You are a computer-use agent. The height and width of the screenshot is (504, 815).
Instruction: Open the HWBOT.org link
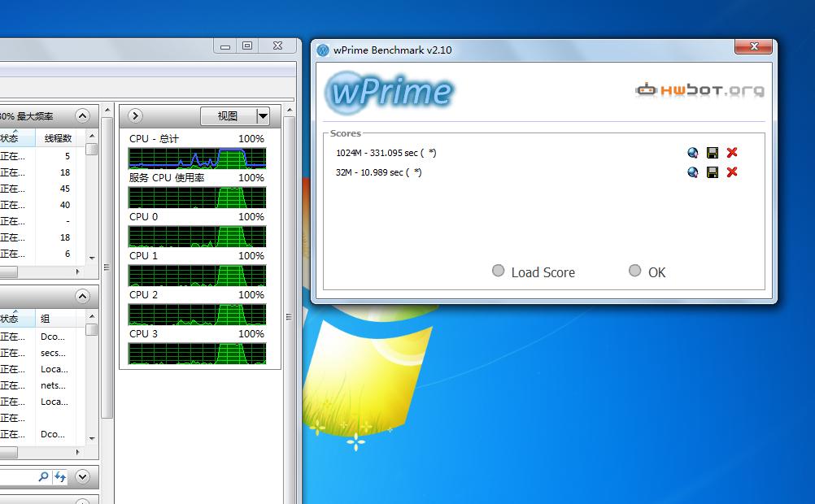click(700, 90)
